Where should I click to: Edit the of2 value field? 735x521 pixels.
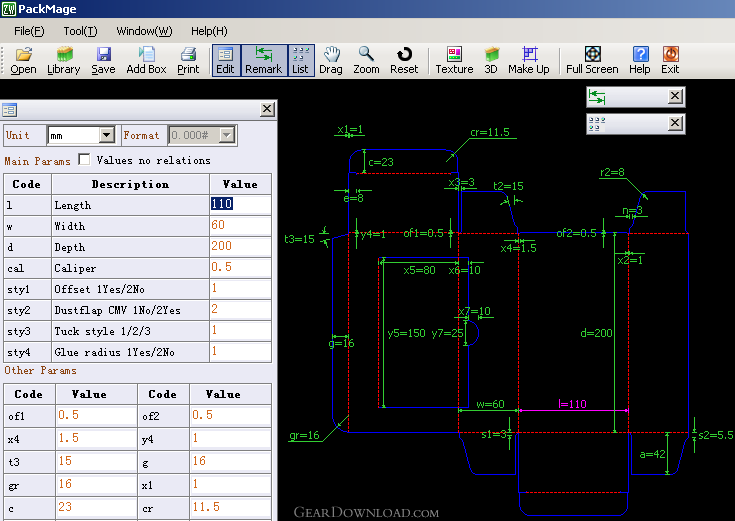pyautogui.click(x=230, y=416)
